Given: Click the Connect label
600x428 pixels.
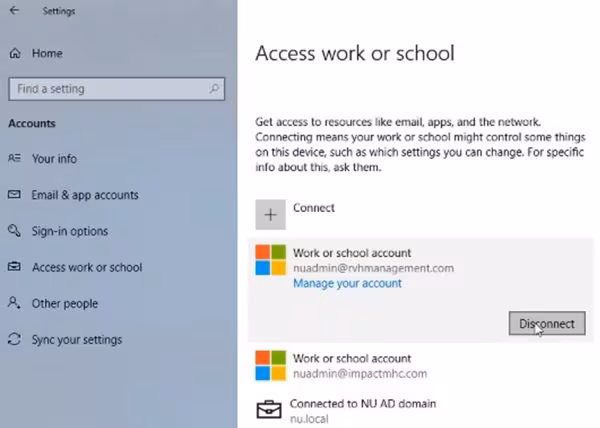Looking at the screenshot, I should click(314, 208).
